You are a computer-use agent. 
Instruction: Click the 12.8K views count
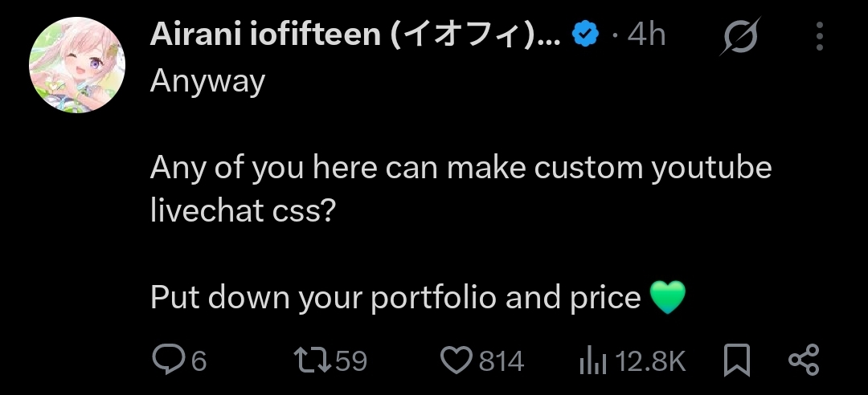tap(650, 361)
